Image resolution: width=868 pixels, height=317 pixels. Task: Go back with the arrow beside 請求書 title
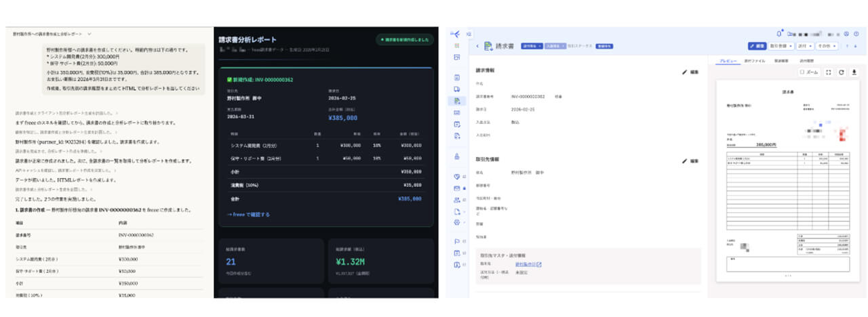(x=477, y=46)
